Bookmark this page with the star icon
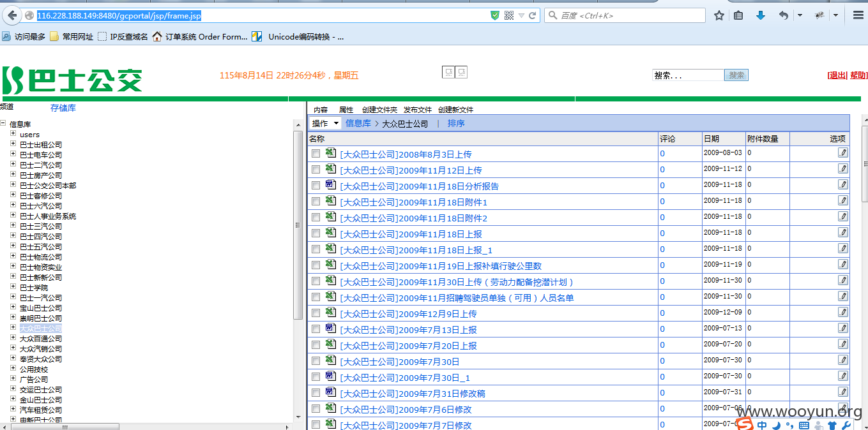The width and height of the screenshot is (868, 430). (719, 15)
